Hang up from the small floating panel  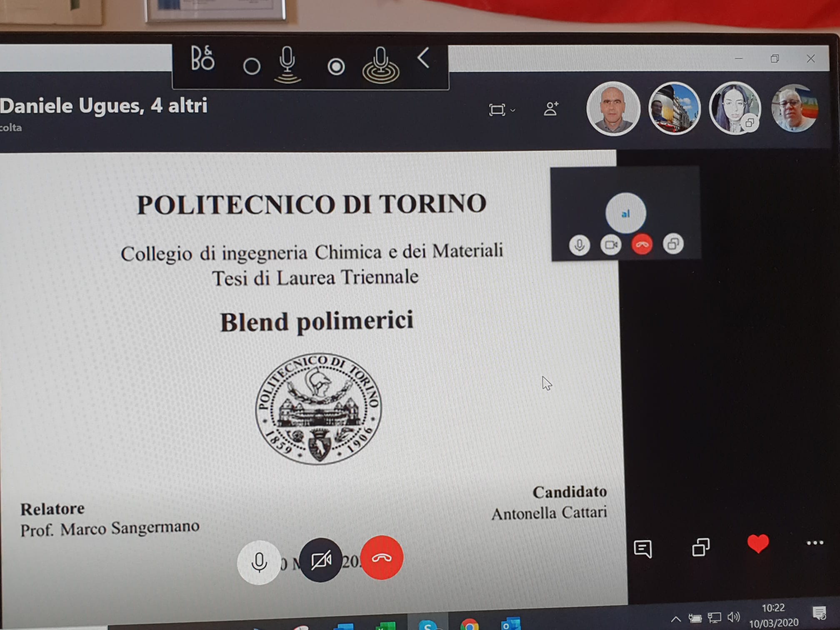click(642, 245)
